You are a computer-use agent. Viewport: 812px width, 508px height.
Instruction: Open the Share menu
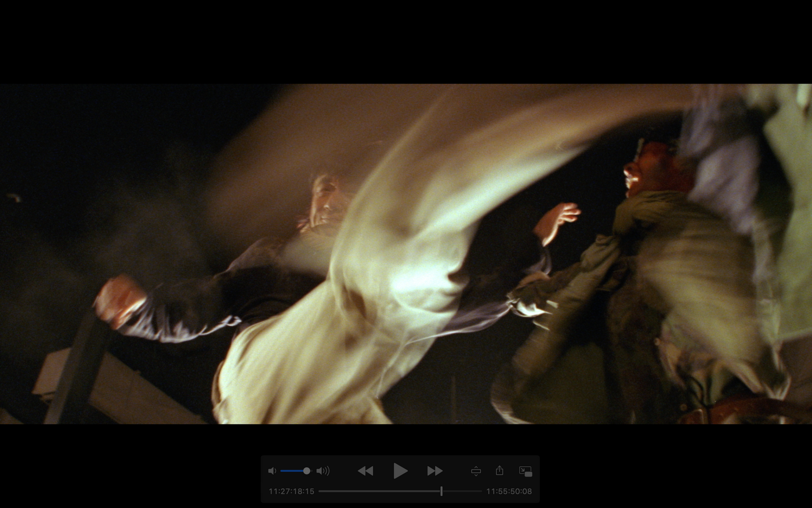coord(499,470)
